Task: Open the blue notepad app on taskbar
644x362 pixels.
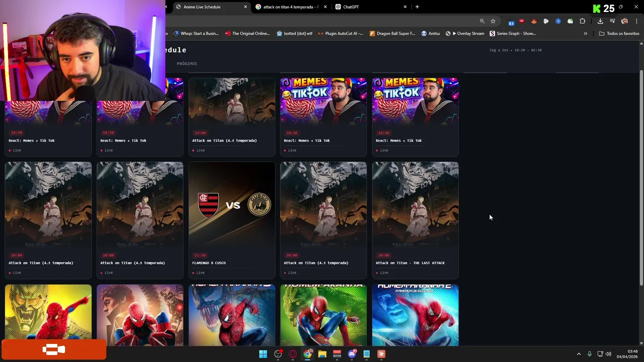Action: point(366,354)
